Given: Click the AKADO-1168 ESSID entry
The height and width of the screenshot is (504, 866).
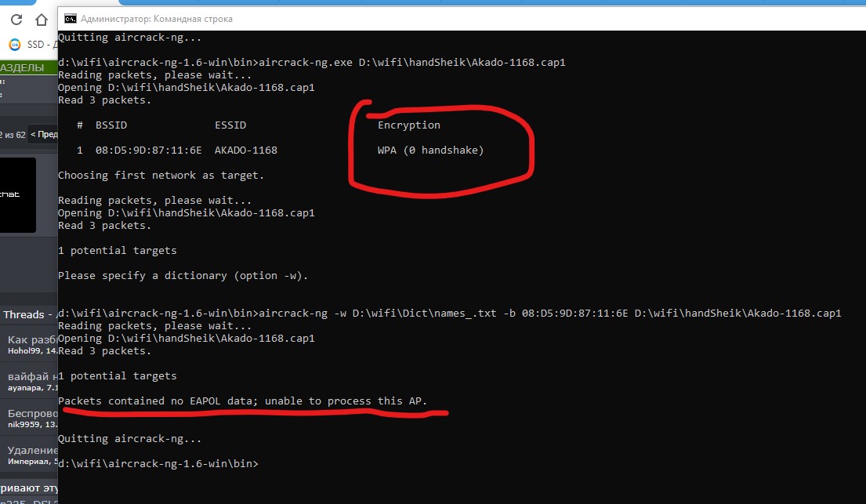Looking at the screenshot, I should click(x=245, y=150).
